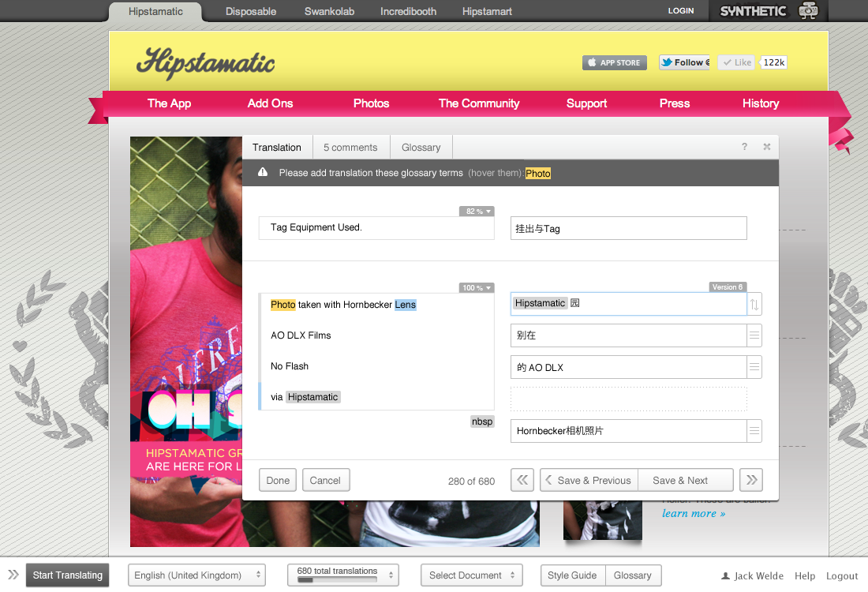The width and height of the screenshot is (868, 592).
Task: Open English (United Kingdom) language dropdown
Action: point(196,575)
